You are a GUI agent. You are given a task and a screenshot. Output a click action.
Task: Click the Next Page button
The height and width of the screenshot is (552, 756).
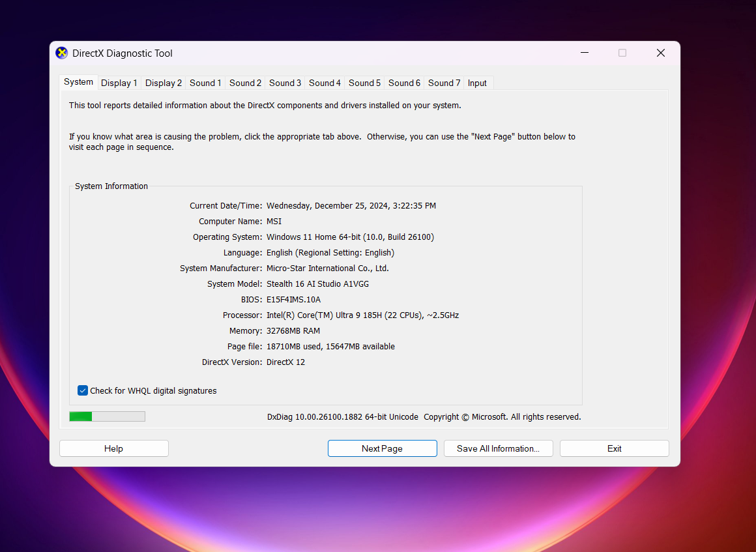click(383, 448)
